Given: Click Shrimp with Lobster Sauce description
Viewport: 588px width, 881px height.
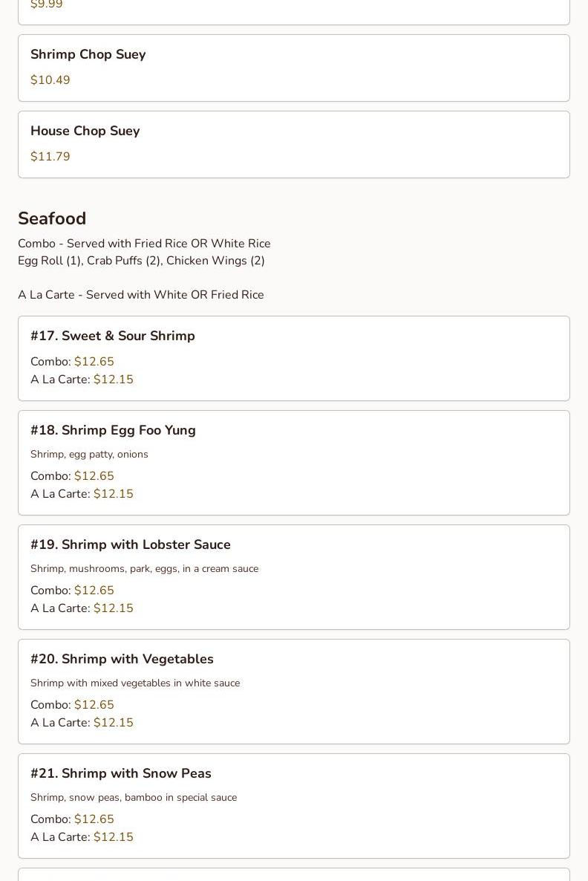Looking at the screenshot, I should point(144,568).
